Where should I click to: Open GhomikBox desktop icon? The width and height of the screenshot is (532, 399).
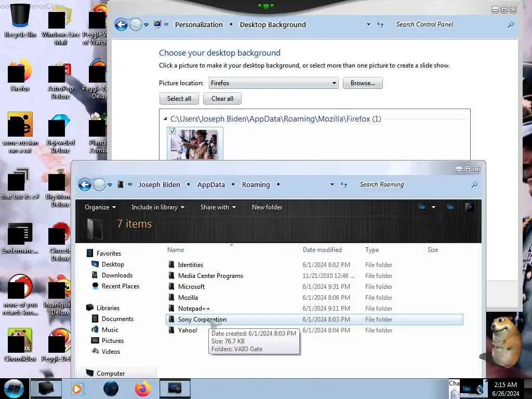[x=20, y=345]
